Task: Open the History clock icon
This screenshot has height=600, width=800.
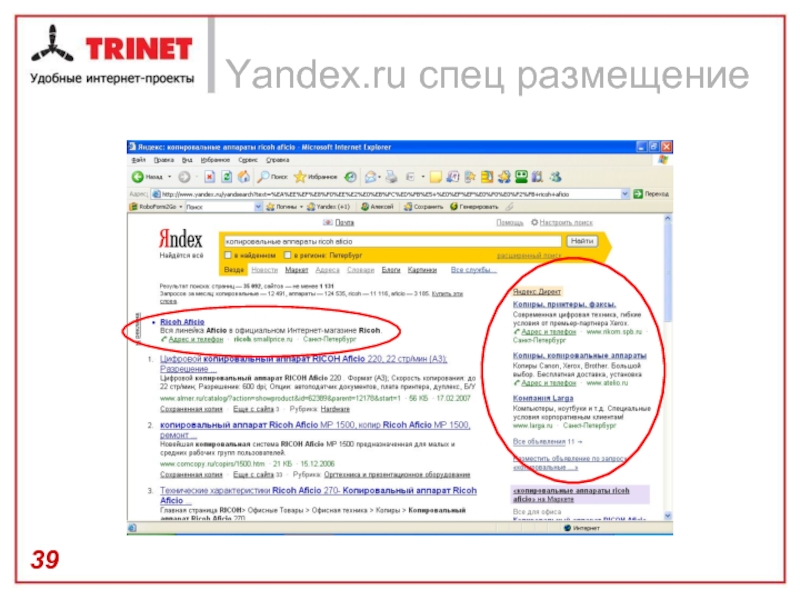Action: pos(351,177)
